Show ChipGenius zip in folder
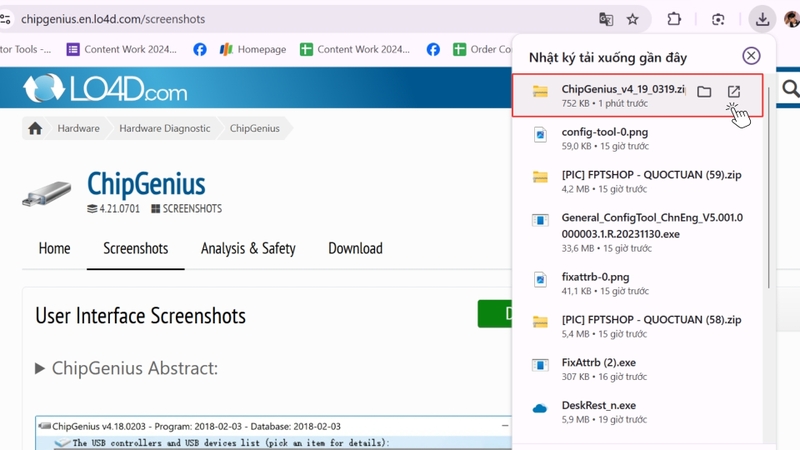The width and height of the screenshot is (800, 450). tap(704, 92)
